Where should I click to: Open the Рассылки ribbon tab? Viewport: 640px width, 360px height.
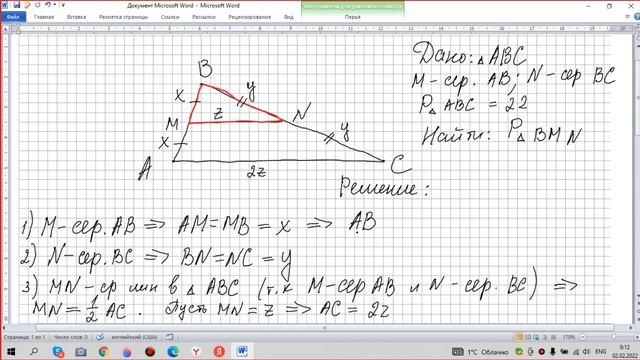[x=204, y=17]
